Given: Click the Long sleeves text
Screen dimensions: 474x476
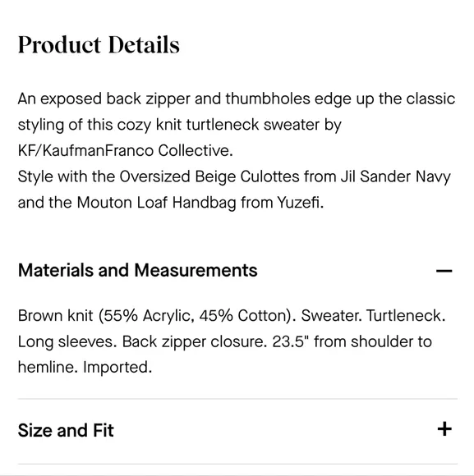Looking at the screenshot, I should pyautogui.click(x=67, y=341).
